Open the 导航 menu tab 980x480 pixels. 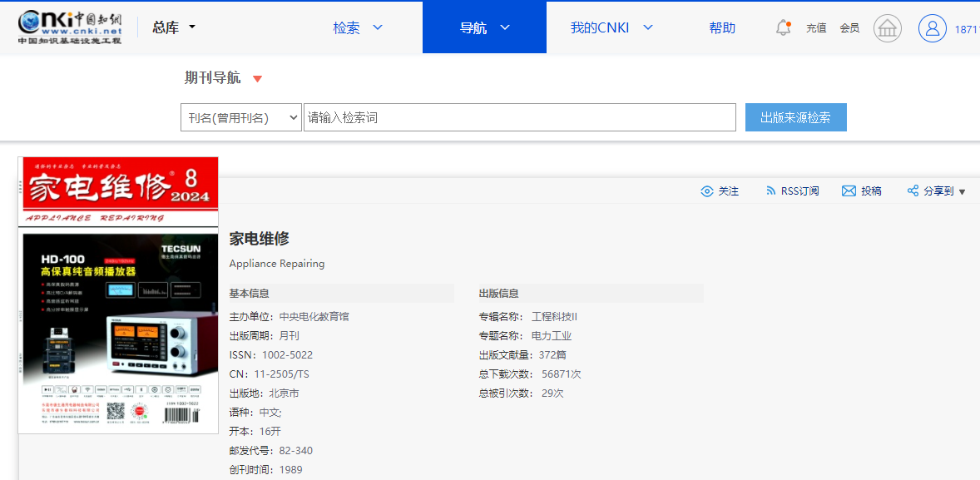coord(484,27)
